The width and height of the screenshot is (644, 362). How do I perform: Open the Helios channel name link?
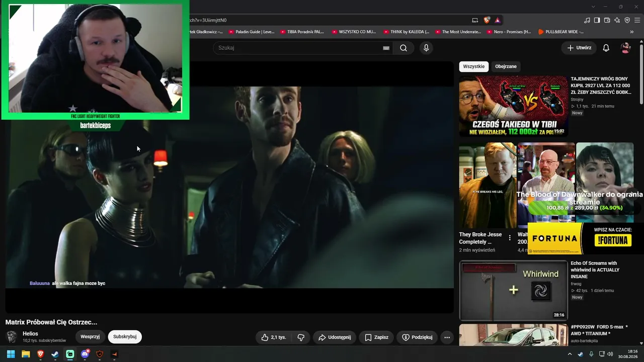coord(30,334)
